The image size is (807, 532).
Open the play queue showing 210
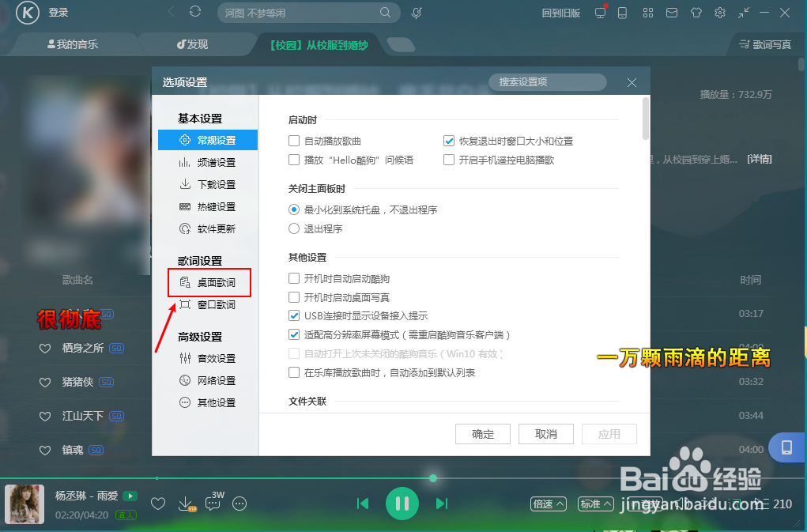(774, 504)
